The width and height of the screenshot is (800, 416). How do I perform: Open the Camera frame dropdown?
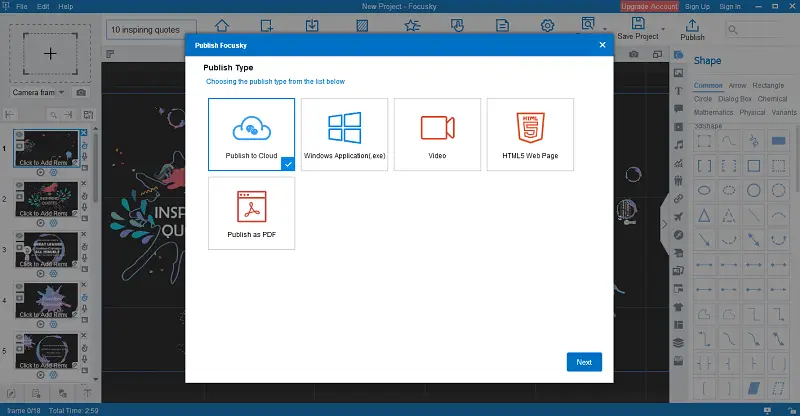tap(38, 92)
